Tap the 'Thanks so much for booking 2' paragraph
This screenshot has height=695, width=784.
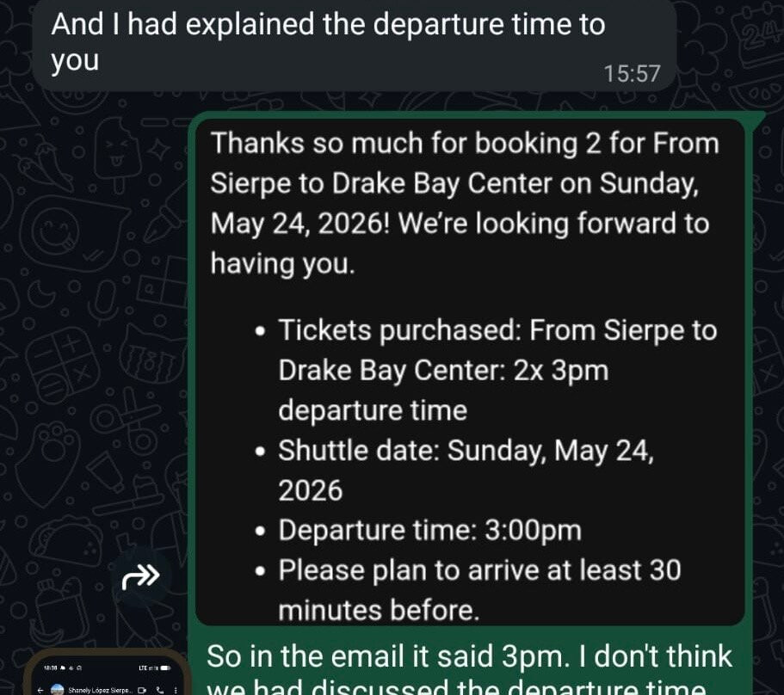tap(465, 203)
